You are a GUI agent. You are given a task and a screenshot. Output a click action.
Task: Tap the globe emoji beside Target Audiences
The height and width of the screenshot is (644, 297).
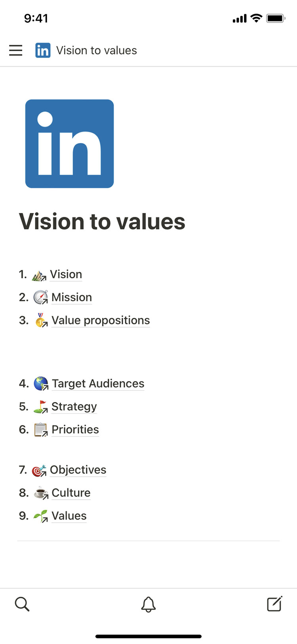(41, 384)
